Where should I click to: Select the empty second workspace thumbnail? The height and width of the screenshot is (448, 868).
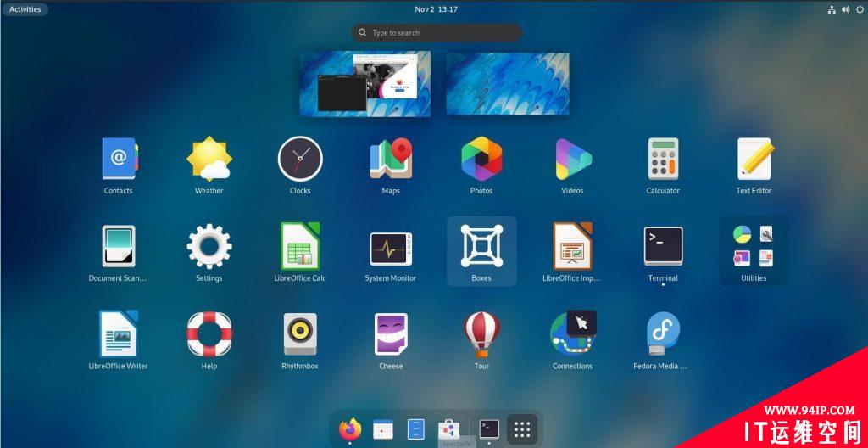(x=508, y=84)
